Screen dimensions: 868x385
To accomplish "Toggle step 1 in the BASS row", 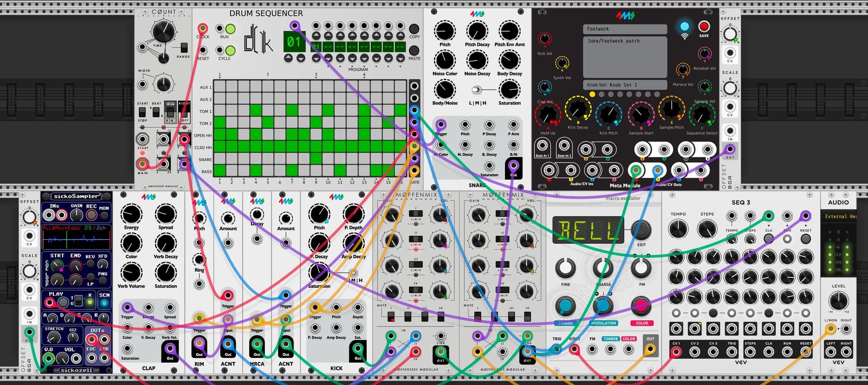I will point(220,171).
